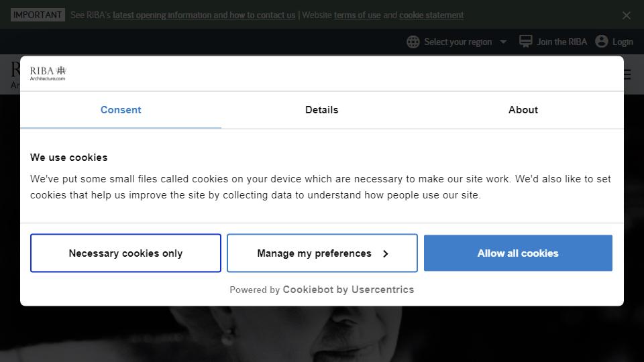
Task: Open the cookie statement link
Action: pos(431,15)
